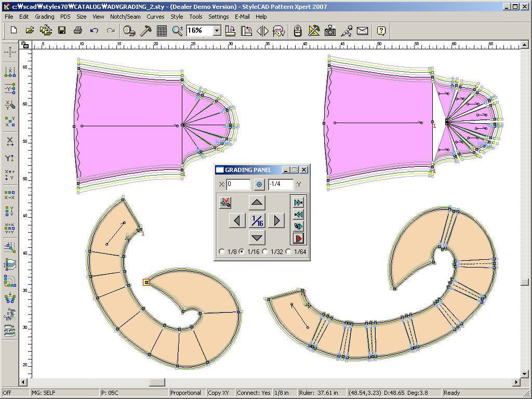
Task: Open the 16% zoom level dropdown
Action: 217,31
